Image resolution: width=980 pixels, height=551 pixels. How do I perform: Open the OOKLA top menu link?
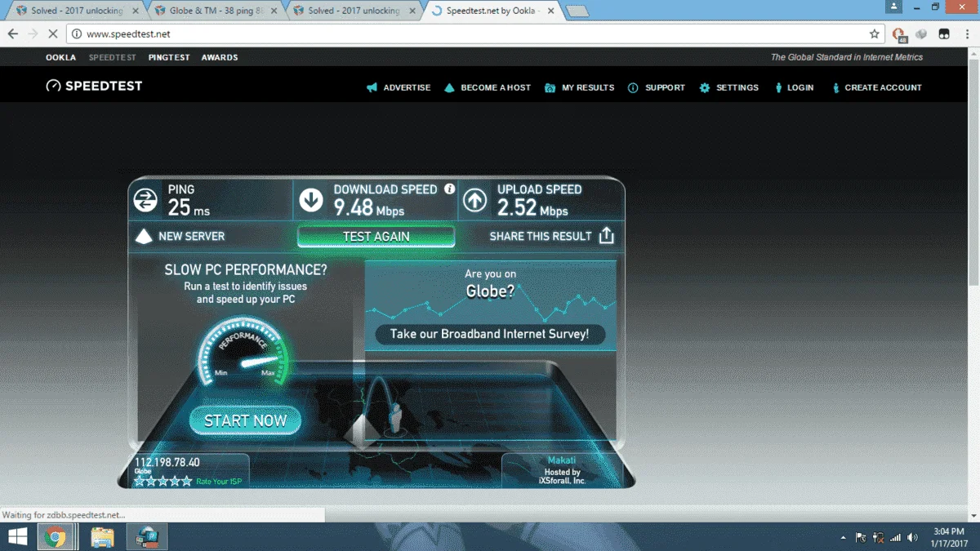pyautogui.click(x=61, y=57)
